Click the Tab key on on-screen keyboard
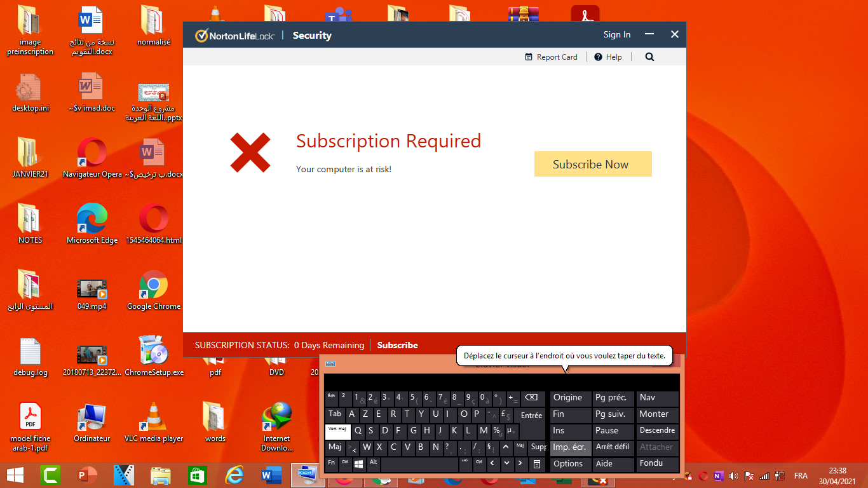The height and width of the screenshot is (488, 868). tap(335, 416)
